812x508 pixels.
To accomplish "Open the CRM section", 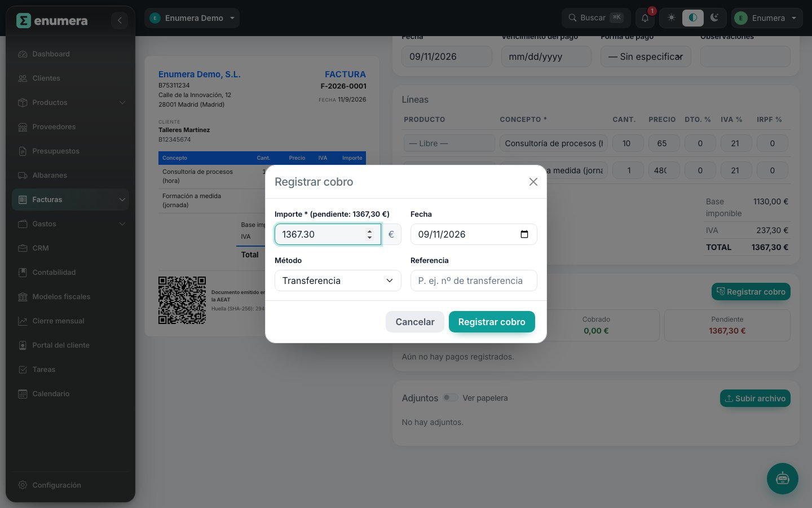I will click(70, 248).
